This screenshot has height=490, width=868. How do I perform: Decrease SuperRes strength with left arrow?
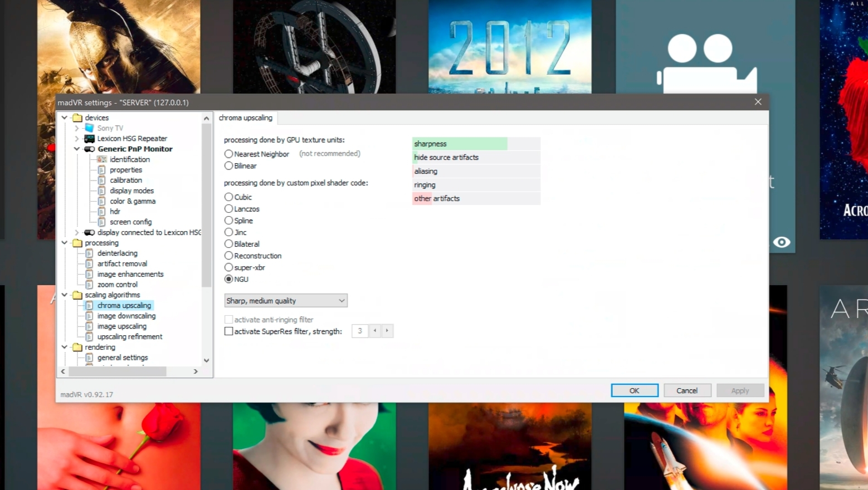tap(375, 331)
